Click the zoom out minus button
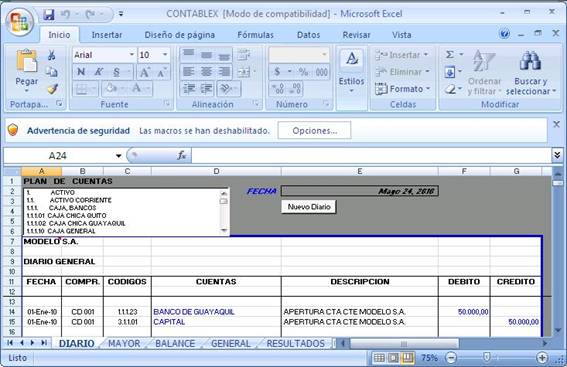 tap(451, 358)
